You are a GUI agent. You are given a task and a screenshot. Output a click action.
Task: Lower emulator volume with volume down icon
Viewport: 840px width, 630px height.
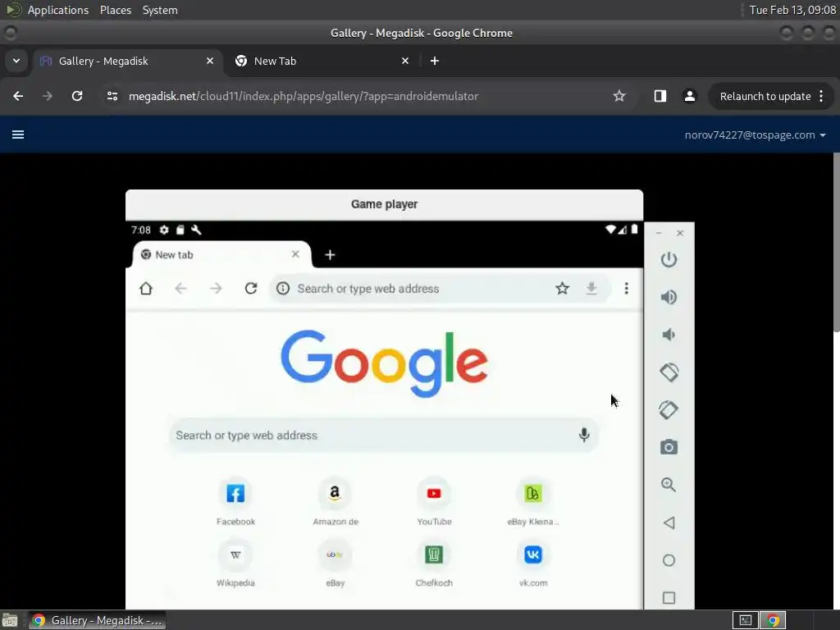point(668,335)
